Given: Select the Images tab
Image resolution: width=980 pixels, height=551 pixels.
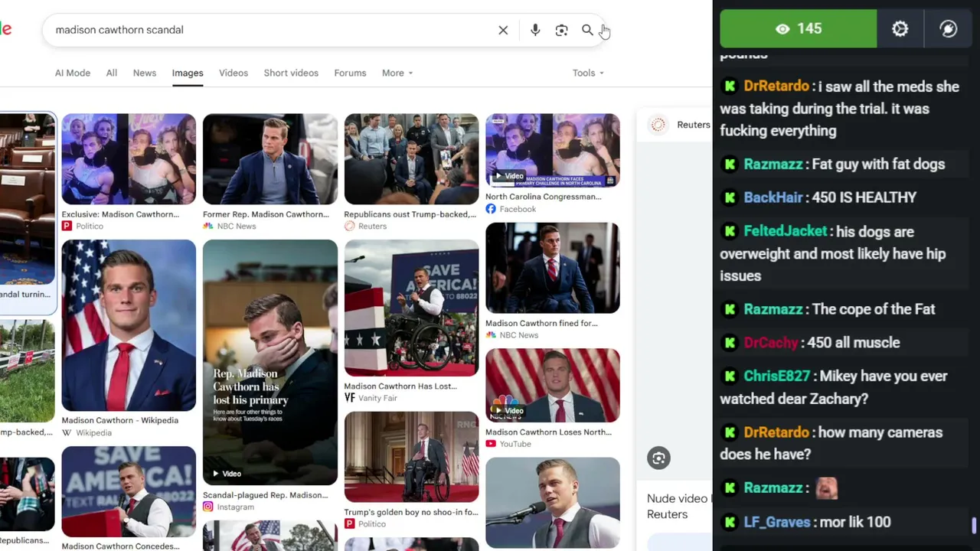Looking at the screenshot, I should point(188,73).
